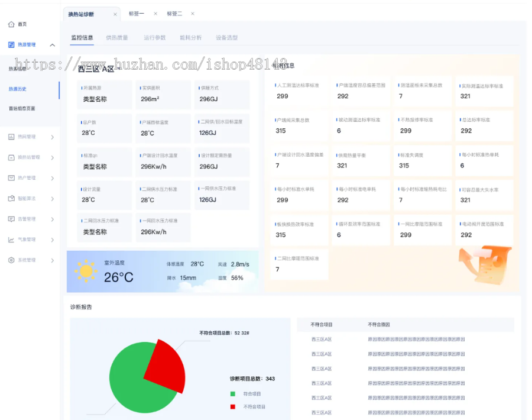Click the 户端温度容忍偏差范围 292 card
532x420 pixels.
pos(361,91)
